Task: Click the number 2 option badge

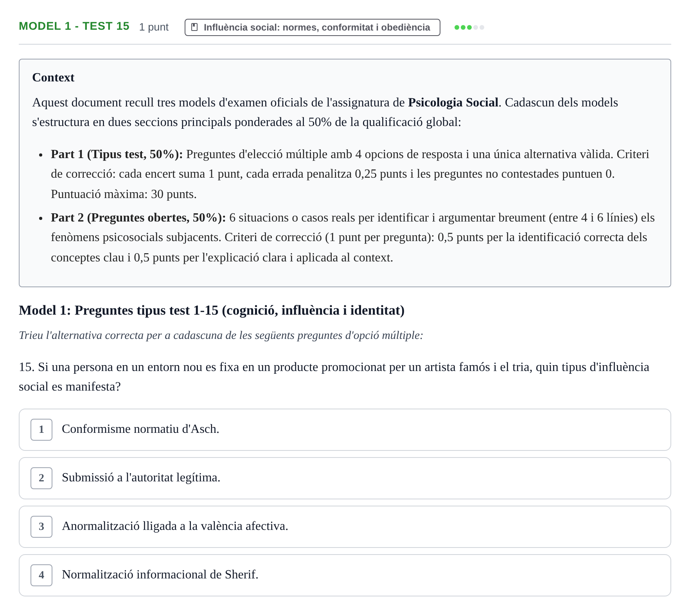Action: [41, 478]
